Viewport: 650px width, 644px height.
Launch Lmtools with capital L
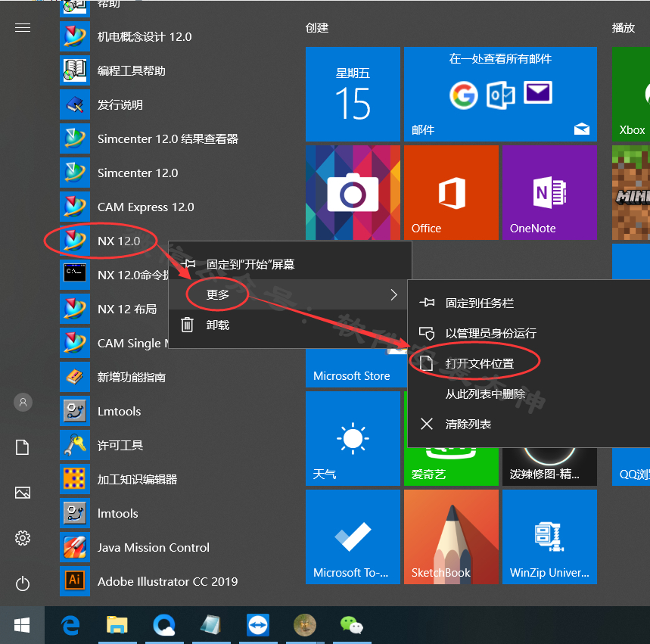click(75, 410)
